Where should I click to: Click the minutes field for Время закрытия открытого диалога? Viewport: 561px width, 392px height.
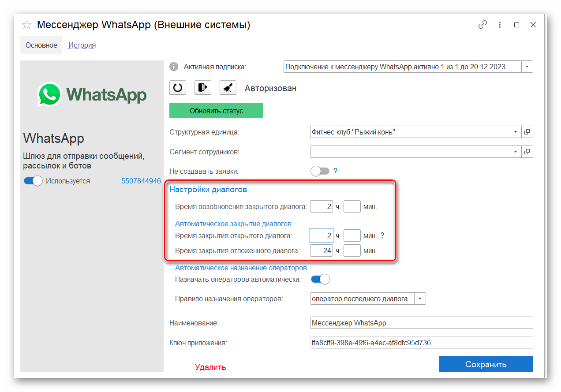pos(352,235)
